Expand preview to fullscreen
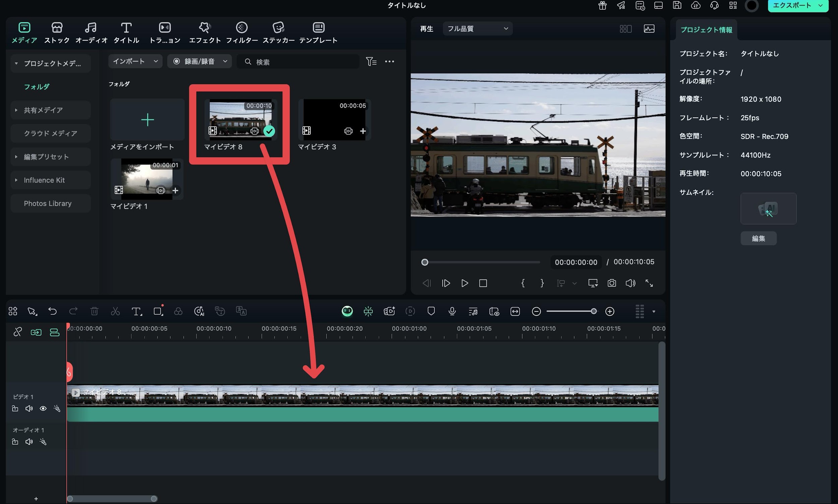 click(649, 283)
